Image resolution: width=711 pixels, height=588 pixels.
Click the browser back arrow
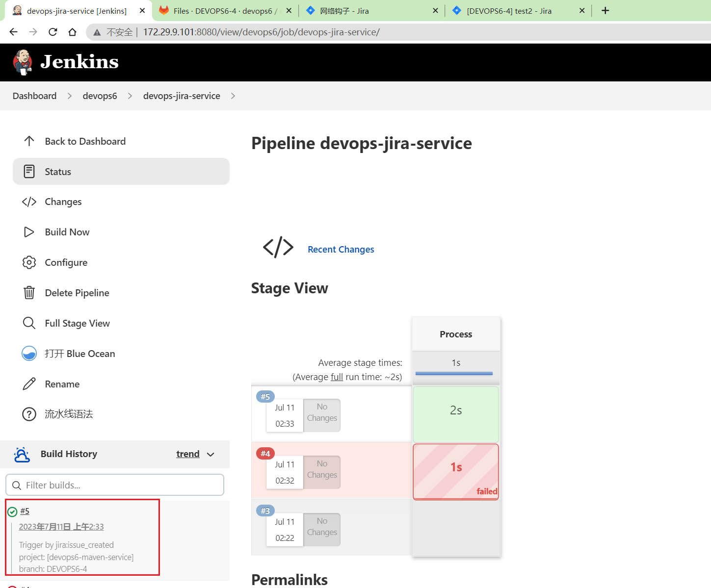(13, 32)
